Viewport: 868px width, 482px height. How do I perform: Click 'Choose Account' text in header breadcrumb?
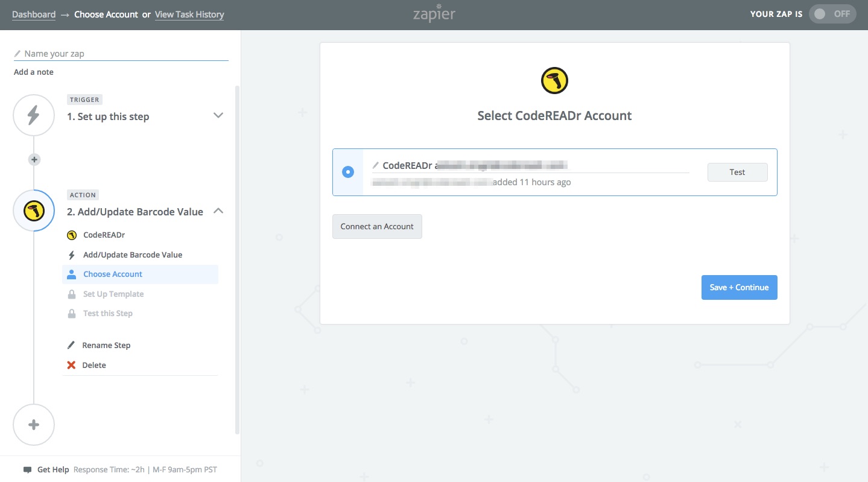pyautogui.click(x=106, y=14)
